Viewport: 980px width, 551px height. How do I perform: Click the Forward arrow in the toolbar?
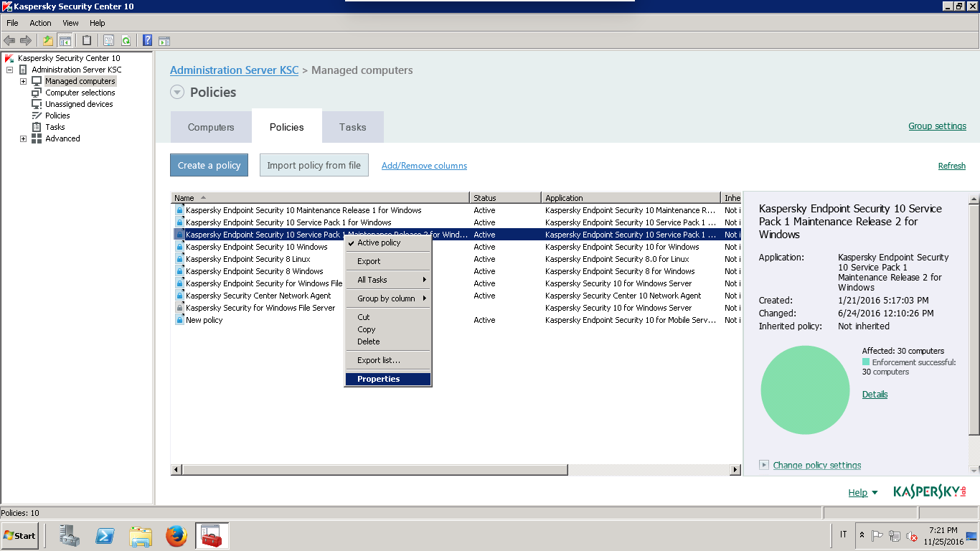tap(26, 40)
